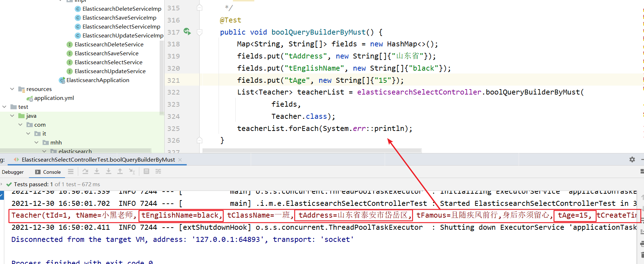Click class icon of ElasticsearchSelectServiceImp
This screenshot has height=264, width=644.
pos(78,26)
